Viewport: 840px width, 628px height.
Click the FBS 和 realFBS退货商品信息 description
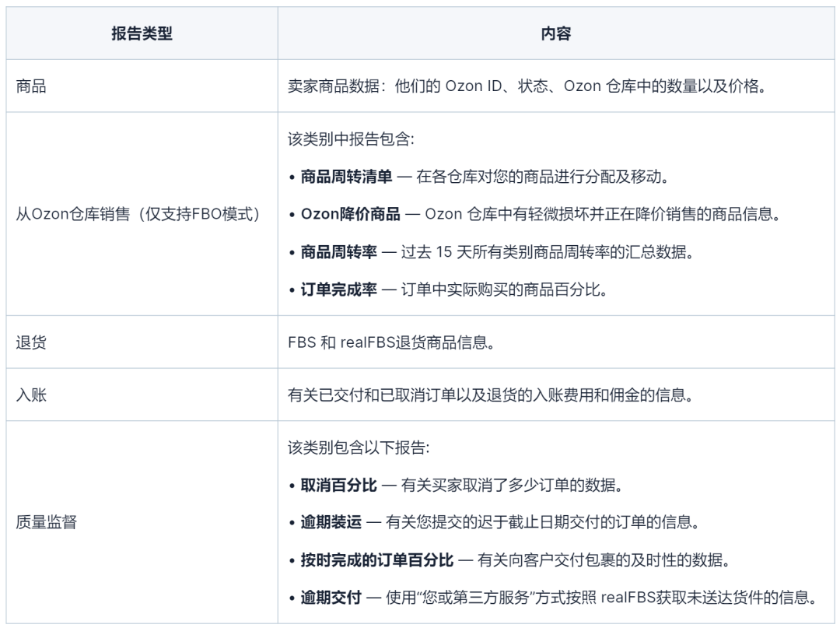click(x=390, y=342)
